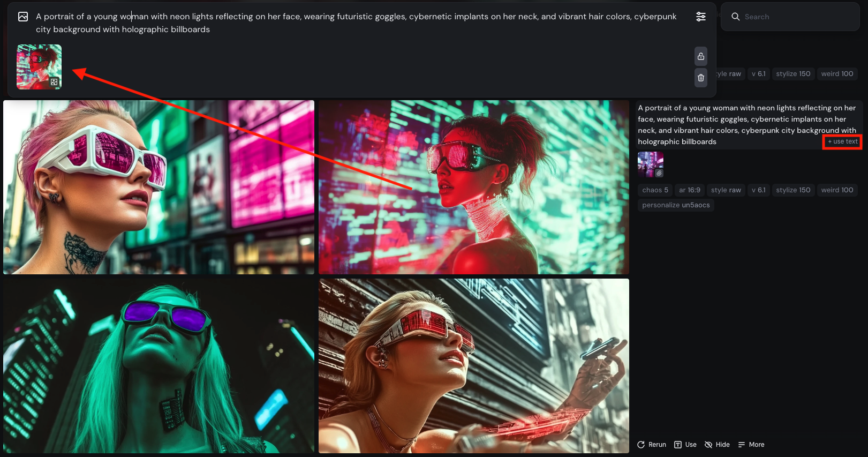Click the 'stylize 150' tag in the top row

pyautogui.click(x=793, y=74)
